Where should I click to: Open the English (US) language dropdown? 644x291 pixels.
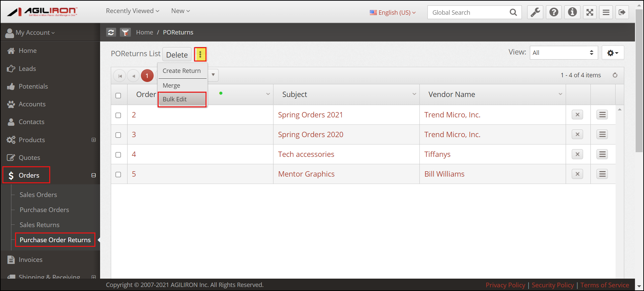pos(393,12)
